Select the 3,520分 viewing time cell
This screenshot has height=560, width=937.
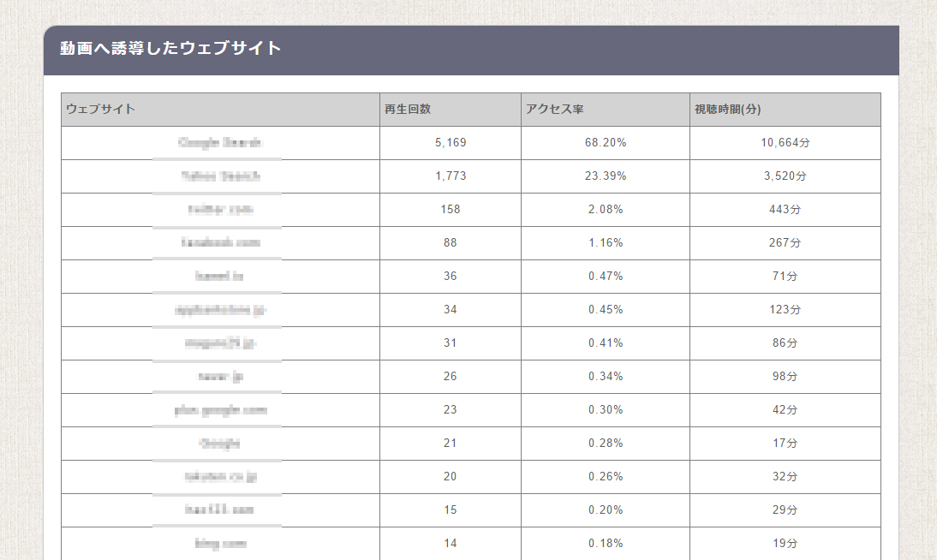pos(785,176)
